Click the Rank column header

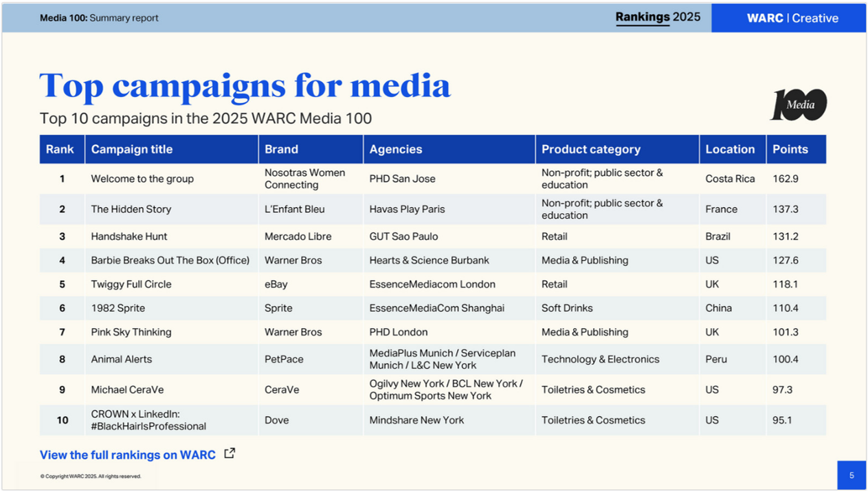[x=60, y=149]
